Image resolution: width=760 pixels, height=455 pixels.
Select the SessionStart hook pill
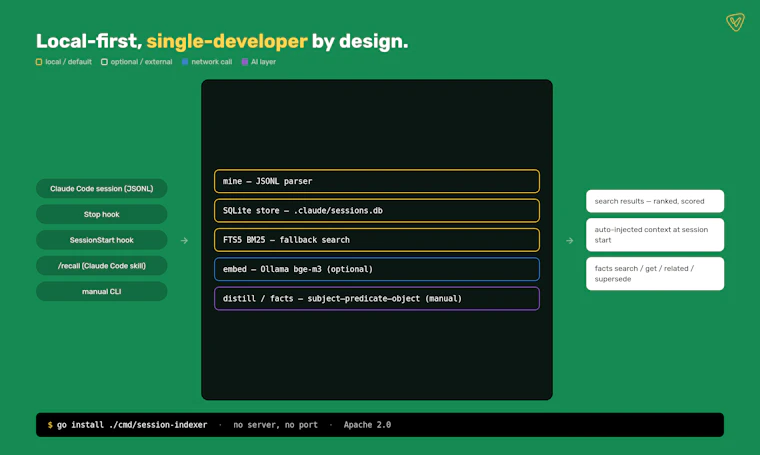pos(102,240)
